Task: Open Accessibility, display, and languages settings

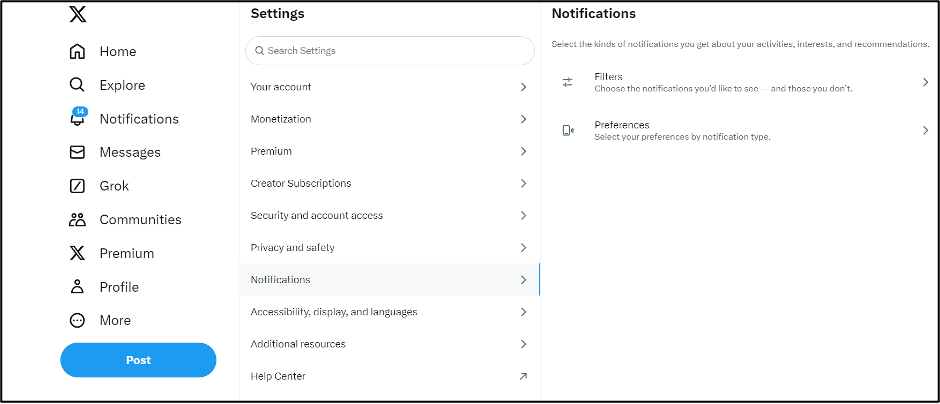Action: (x=333, y=312)
